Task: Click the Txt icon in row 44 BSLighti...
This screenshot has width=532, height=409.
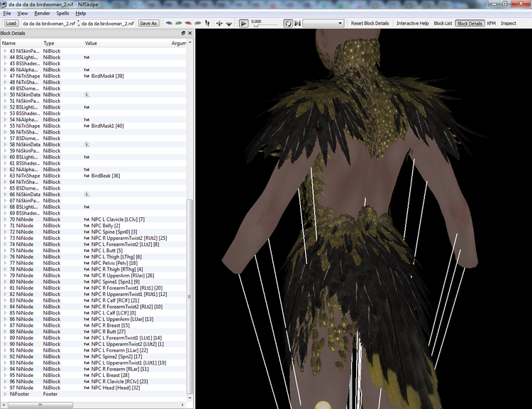Action: (87, 58)
